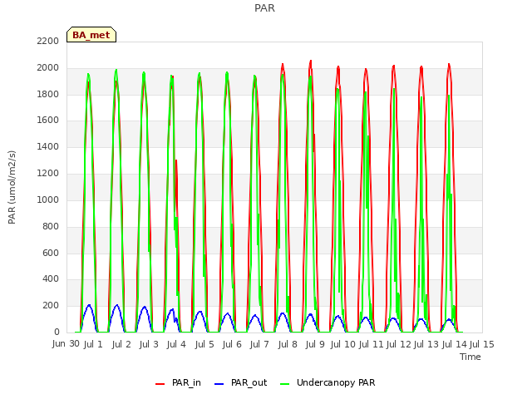
Task: Select the PAR_out legend label
Action: (x=249, y=382)
